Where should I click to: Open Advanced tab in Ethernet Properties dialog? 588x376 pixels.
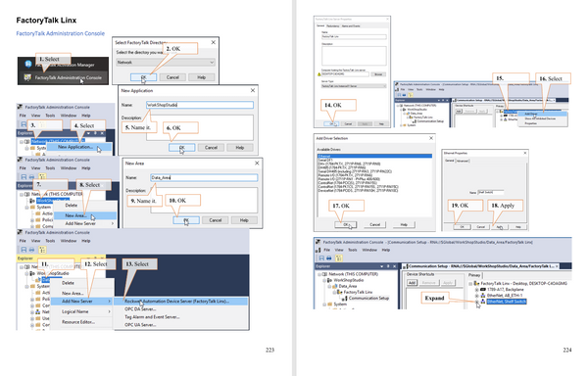coord(463,161)
